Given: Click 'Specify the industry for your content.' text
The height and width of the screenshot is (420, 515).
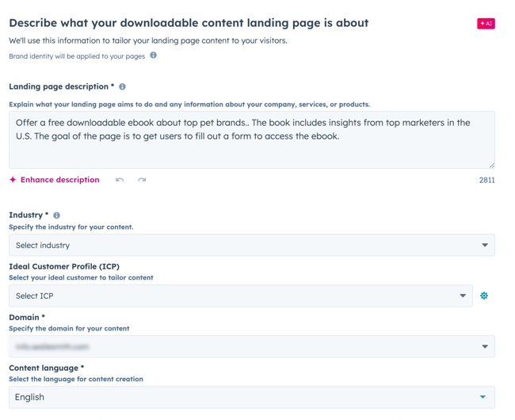Looking at the screenshot, I should pyautogui.click(x=71, y=227).
